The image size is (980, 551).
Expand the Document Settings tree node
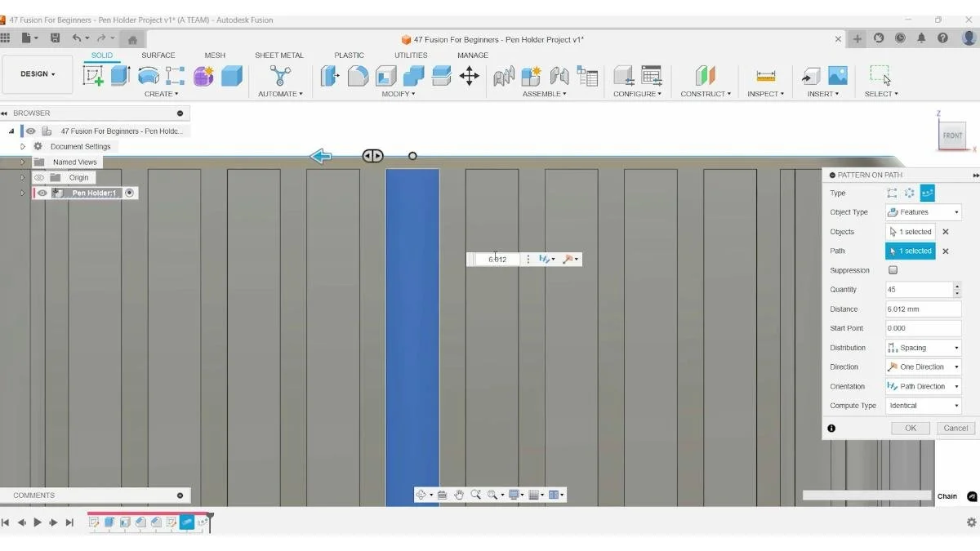(x=23, y=146)
